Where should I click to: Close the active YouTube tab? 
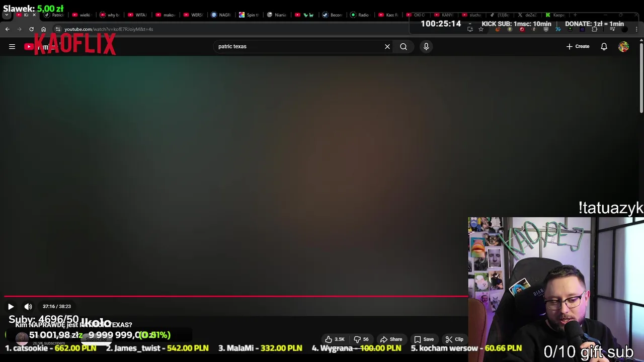34,15
